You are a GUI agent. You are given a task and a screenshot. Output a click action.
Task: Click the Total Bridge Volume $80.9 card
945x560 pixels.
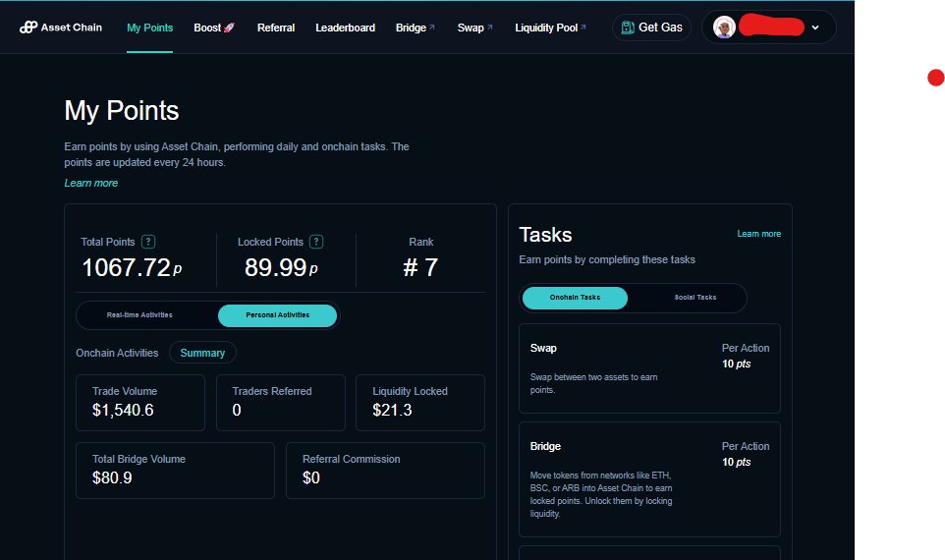(x=176, y=471)
